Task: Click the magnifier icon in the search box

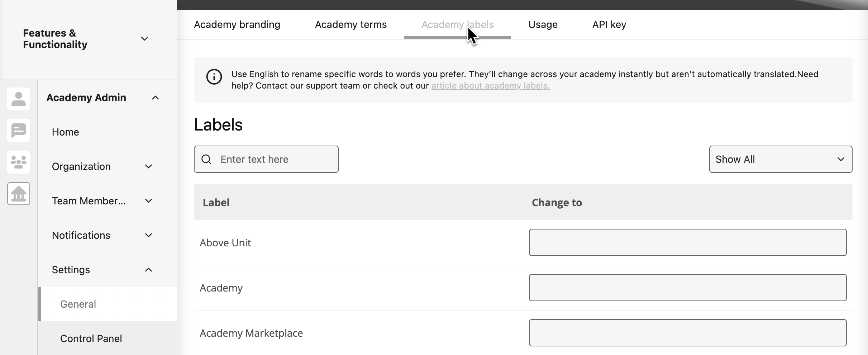Action: [207, 159]
